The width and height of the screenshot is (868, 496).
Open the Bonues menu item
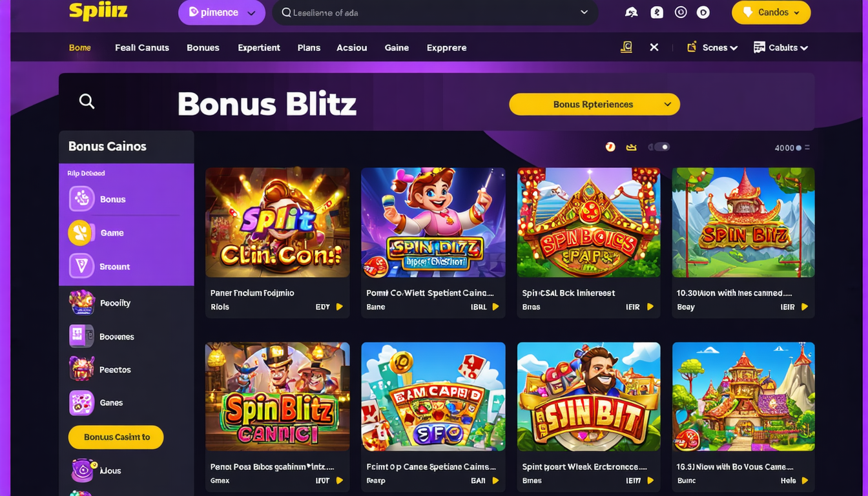(x=203, y=47)
